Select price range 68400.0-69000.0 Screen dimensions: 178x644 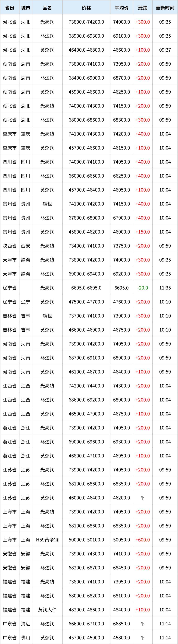click(86, 78)
